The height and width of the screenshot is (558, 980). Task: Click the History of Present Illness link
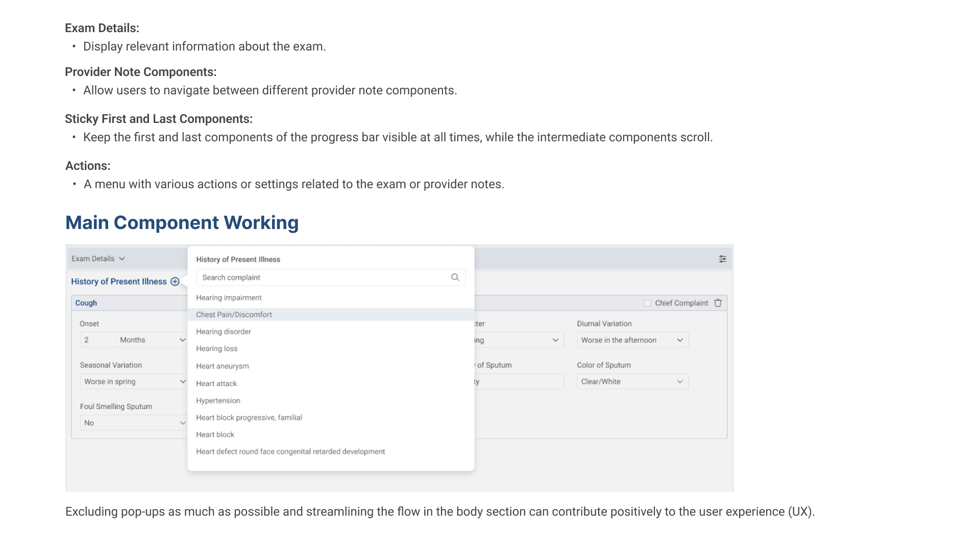pyautogui.click(x=119, y=282)
